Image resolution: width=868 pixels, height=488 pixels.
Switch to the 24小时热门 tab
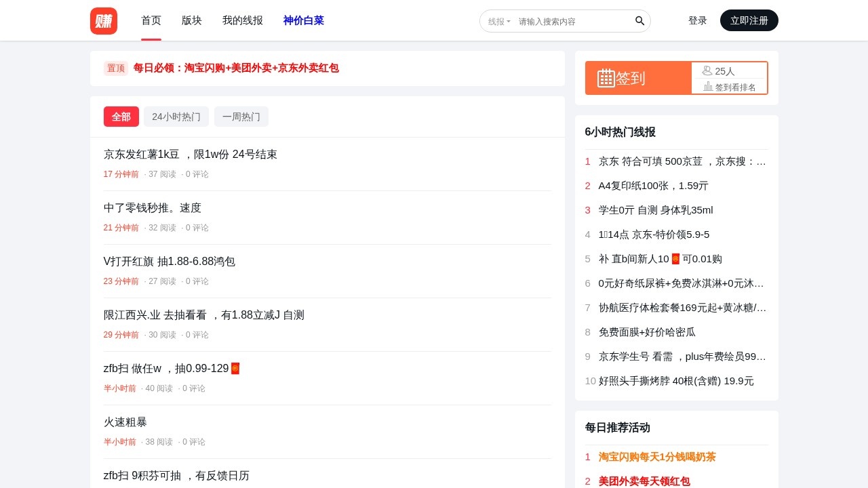pyautogui.click(x=176, y=117)
